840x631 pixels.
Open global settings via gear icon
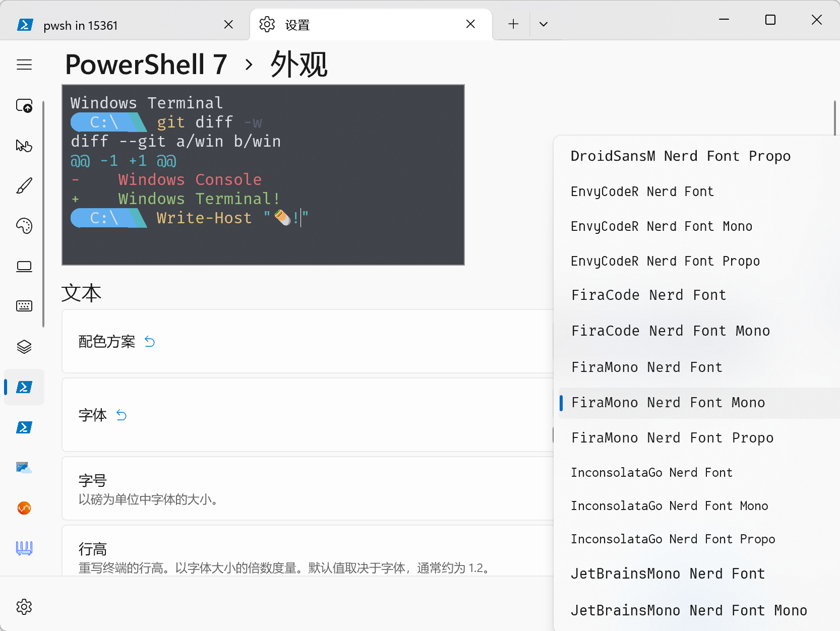click(24, 607)
